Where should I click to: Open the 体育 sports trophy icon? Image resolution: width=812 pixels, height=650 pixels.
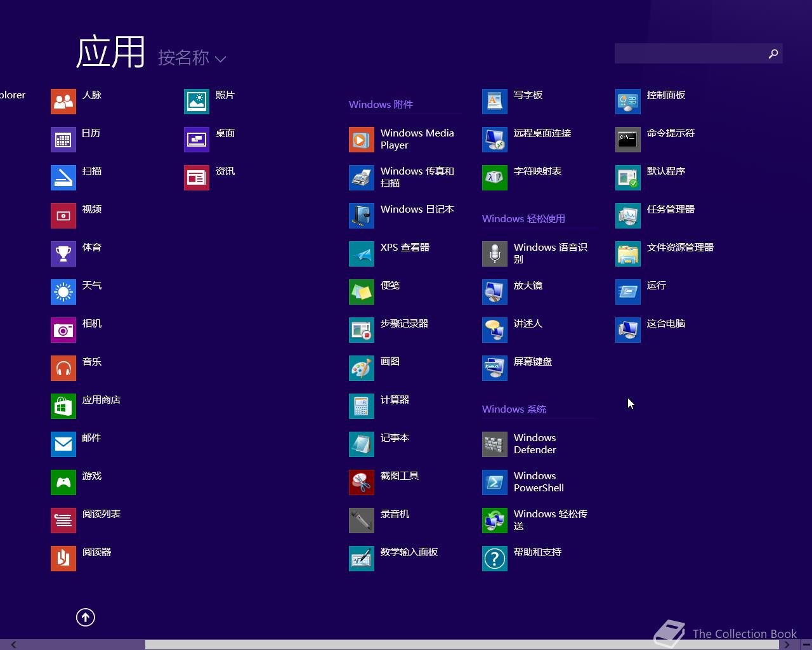(63, 254)
